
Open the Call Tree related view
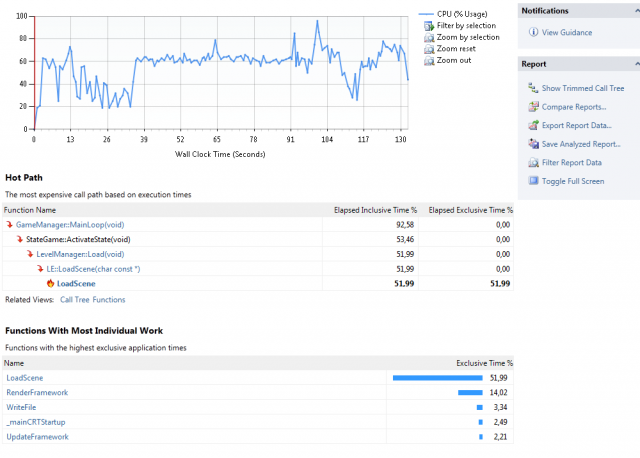(74, 299)
